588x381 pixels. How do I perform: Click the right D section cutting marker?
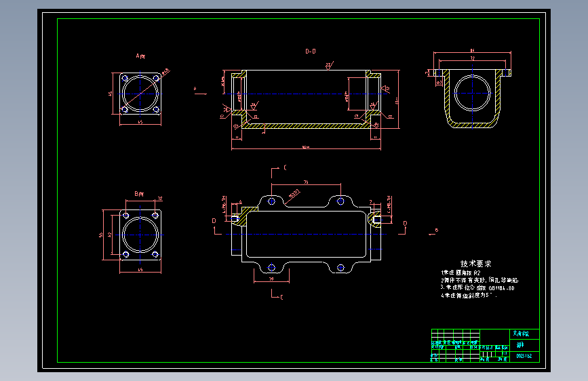coord(402,228)
